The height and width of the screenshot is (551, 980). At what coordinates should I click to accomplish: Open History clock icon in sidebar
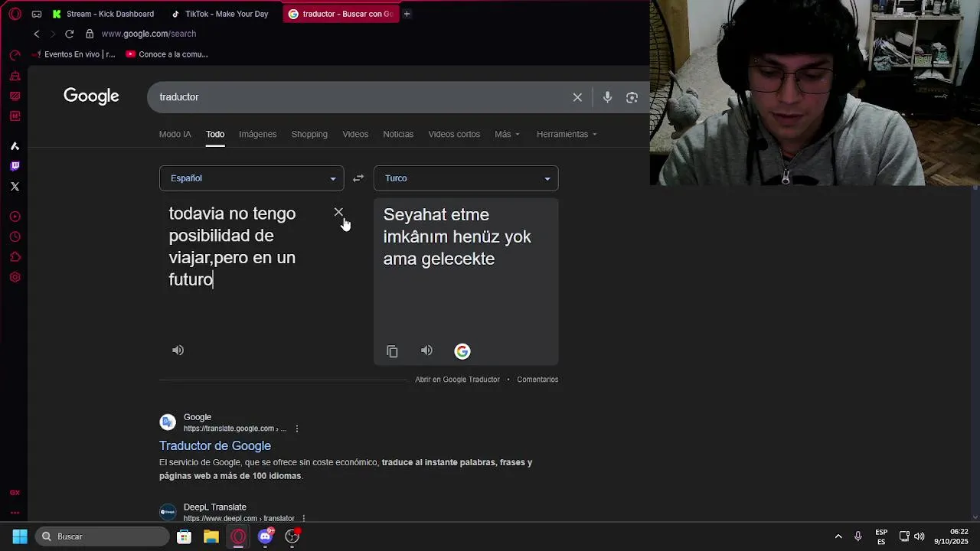tap(15, 237)
